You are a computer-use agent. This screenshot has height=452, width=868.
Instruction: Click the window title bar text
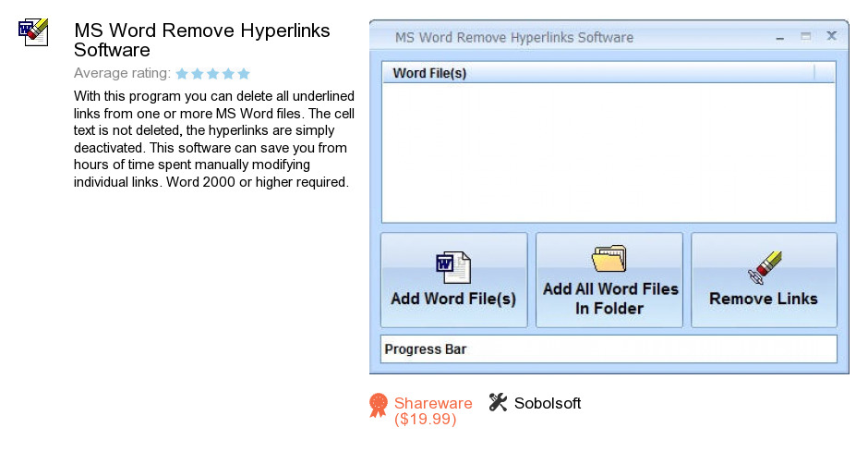point(514,38)
